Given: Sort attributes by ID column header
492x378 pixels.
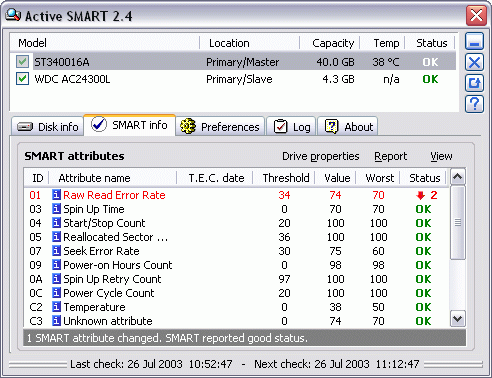Looking at the screenshot, I should [x=37, y=178].
